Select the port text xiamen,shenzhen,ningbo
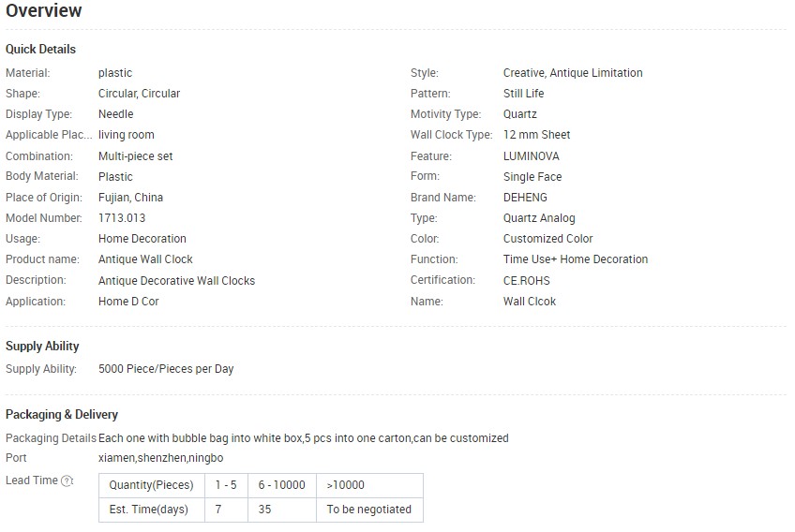Viewport: 795px width, 532px height. click(x=160, y=458)
